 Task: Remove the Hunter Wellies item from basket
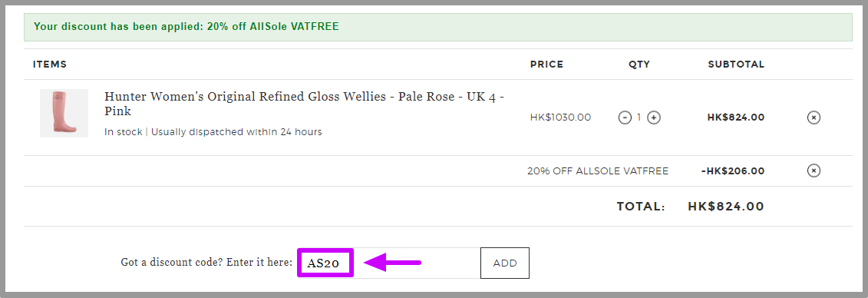(x=814, y=118)
